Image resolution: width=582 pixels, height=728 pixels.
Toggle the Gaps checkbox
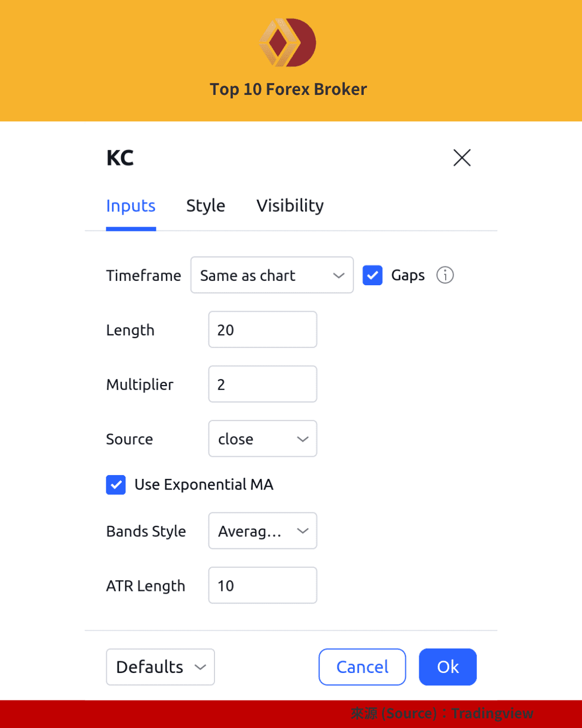point(372,275)
